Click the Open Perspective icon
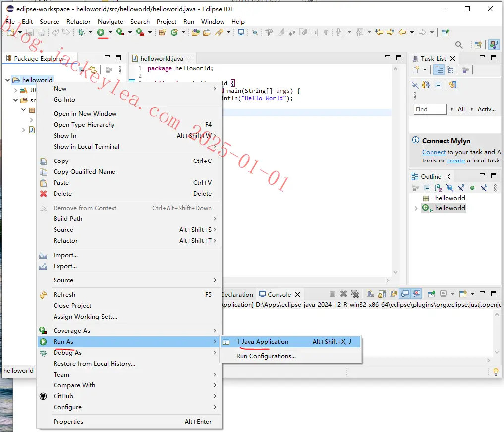 [478, 45]
